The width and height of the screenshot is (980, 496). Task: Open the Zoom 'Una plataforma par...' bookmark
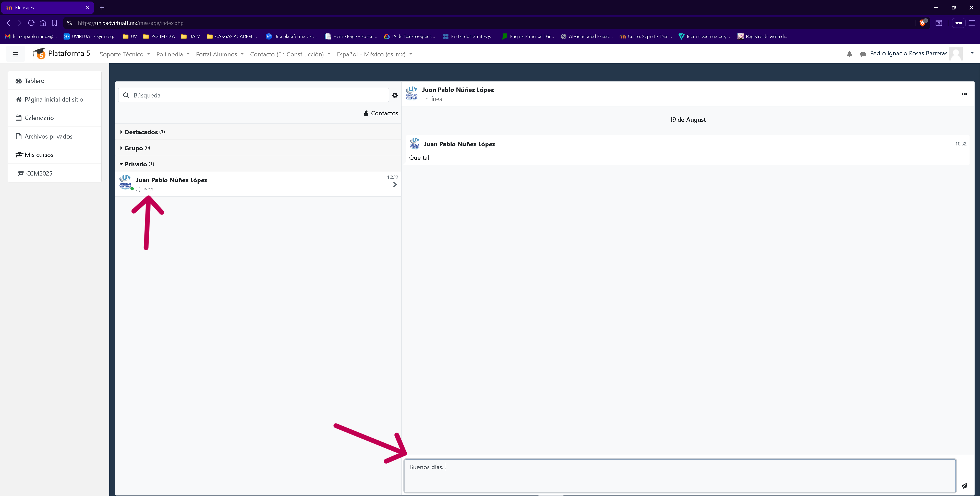(x=292, y=36)
